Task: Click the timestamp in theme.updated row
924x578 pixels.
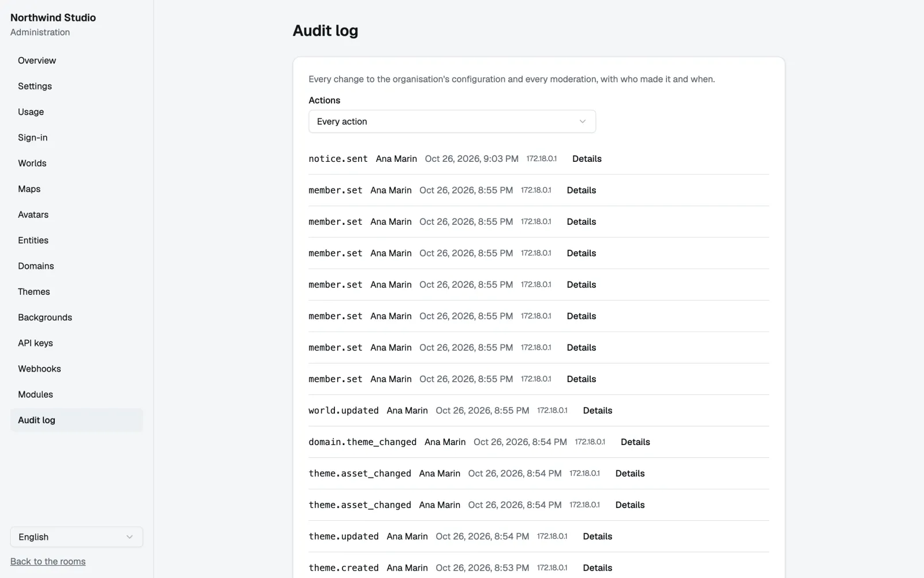Action: pos(482,537)
